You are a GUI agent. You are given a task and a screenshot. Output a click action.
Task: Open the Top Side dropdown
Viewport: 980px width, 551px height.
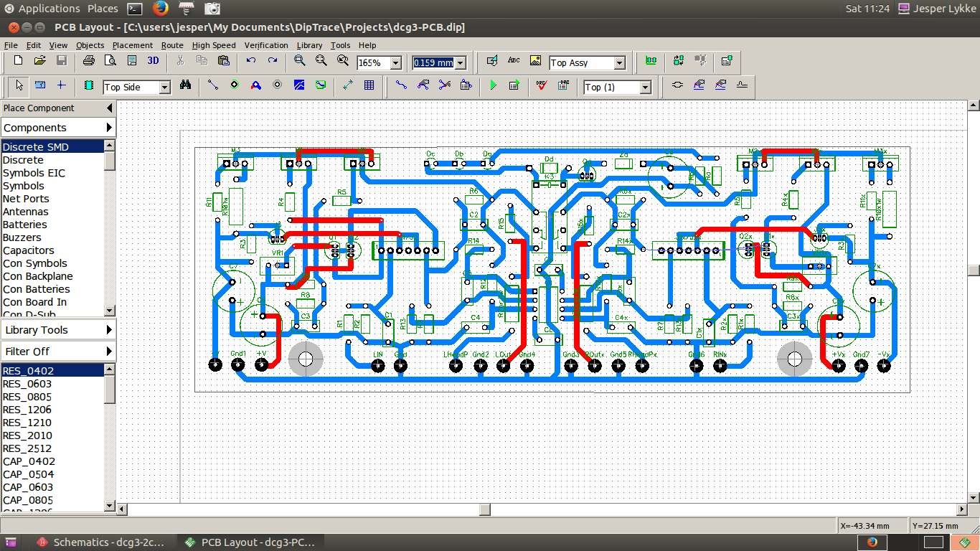tap(164, 88)
